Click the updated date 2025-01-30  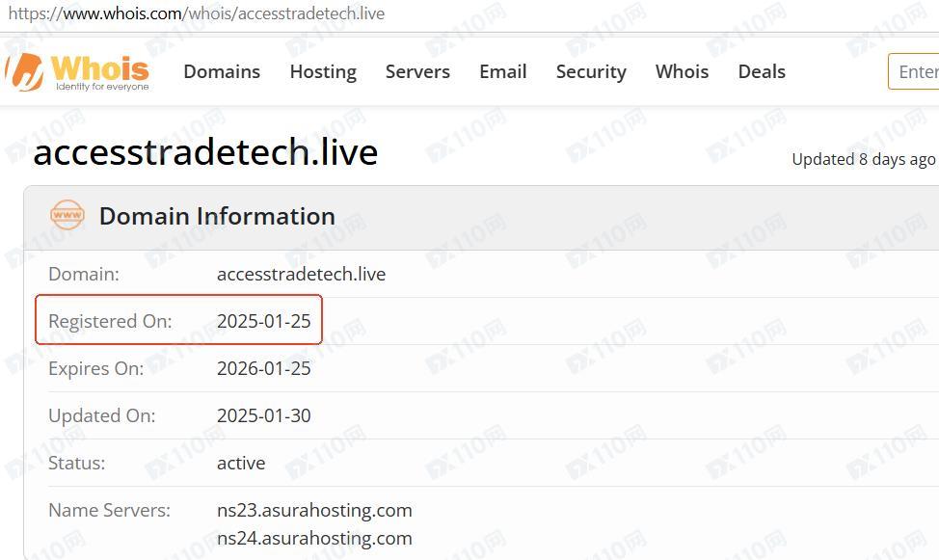click(x=264, y=415)
